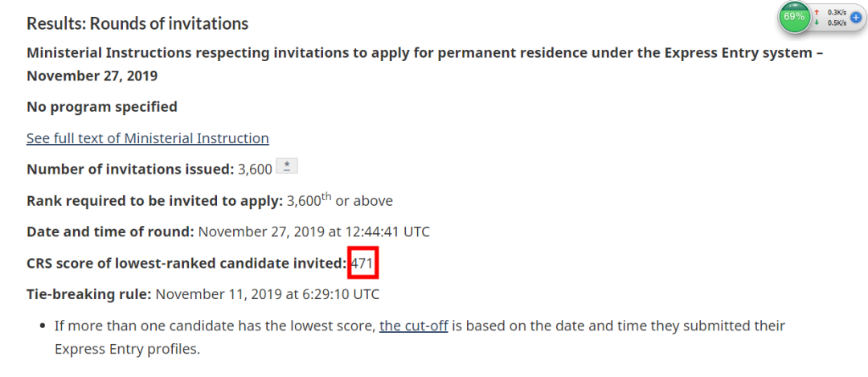
Task: Click the Tie-breaking rule label
Action: tap(88, 294)
